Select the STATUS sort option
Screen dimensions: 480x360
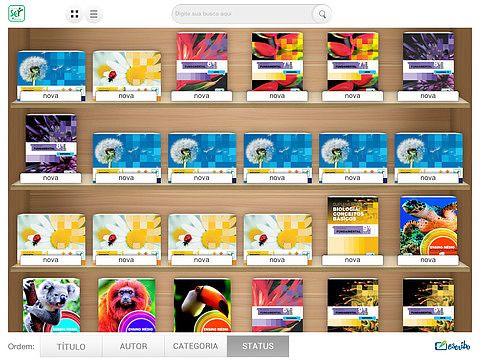point(258,346)
